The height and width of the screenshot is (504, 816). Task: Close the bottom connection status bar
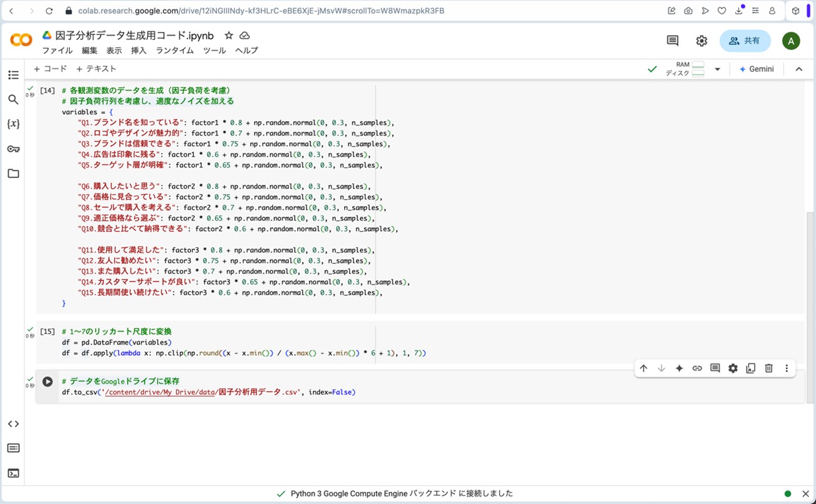point(806,494)
